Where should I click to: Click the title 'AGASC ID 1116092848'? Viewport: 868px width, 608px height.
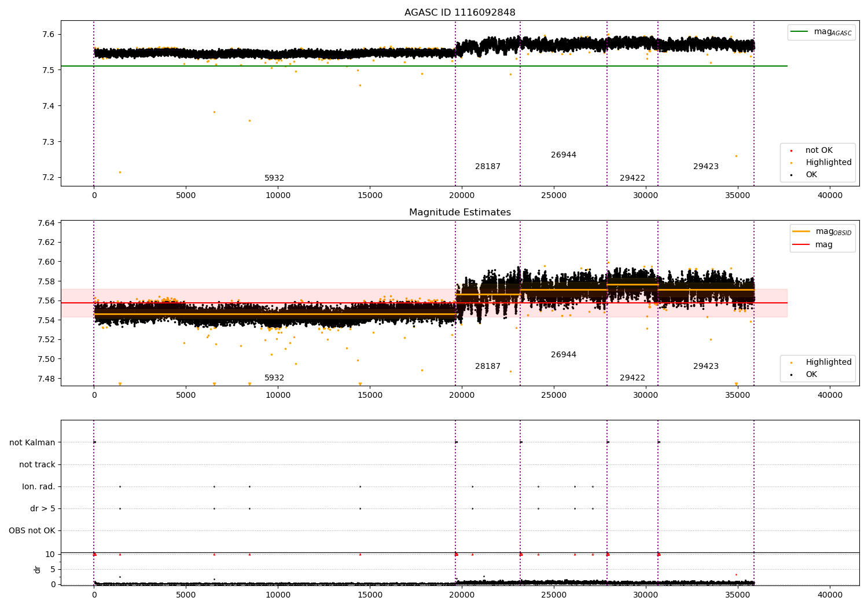point(459,13)
